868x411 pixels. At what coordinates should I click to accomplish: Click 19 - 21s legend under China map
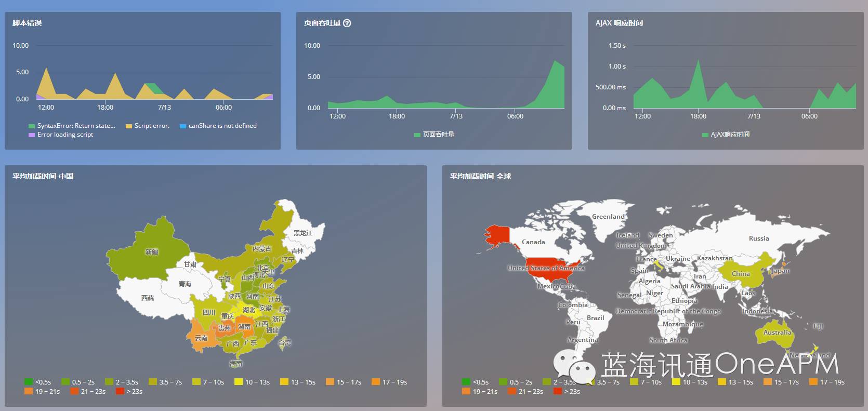click(x=42, y=391)
